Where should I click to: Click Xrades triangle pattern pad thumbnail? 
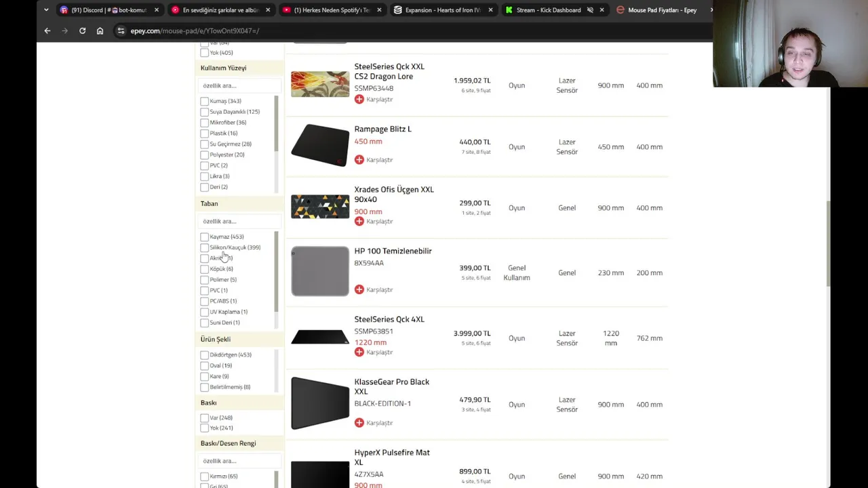pyautogui.click(x=320, y=207)
